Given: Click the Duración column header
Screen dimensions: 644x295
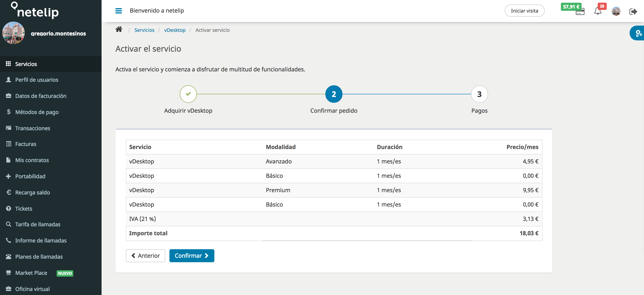Looking at the screenshot, I should click(389, 147).
